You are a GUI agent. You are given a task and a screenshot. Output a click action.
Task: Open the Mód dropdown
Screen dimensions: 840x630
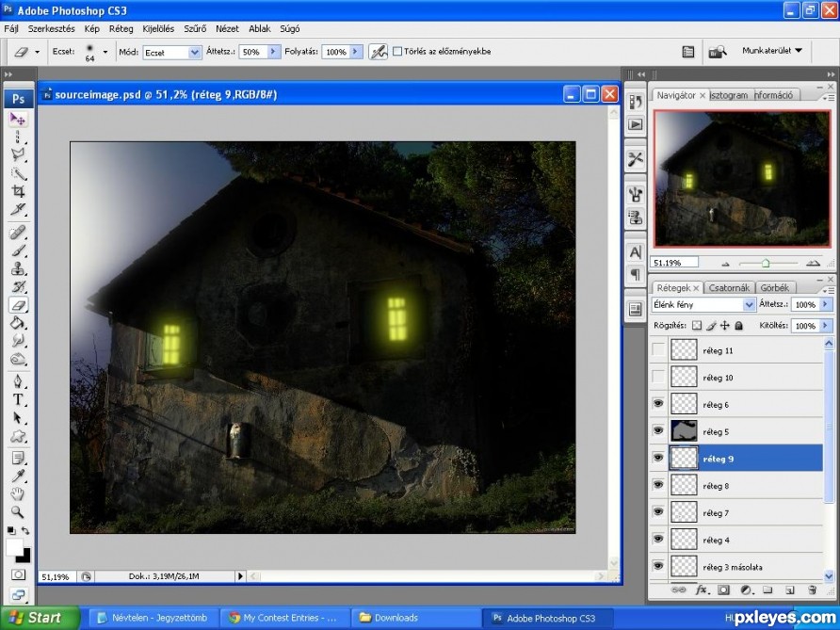click(194, 52)
